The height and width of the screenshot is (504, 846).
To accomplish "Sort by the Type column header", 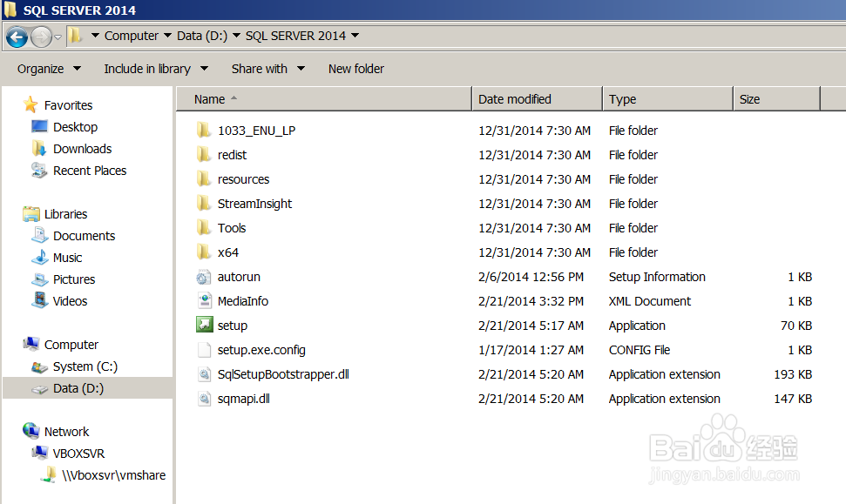I will pyautogui.click(x=667, y=99).
